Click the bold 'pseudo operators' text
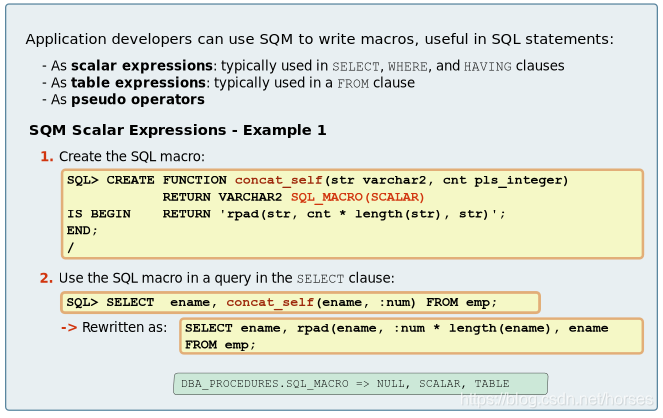663x418 pixels. (x=138, y=99)
